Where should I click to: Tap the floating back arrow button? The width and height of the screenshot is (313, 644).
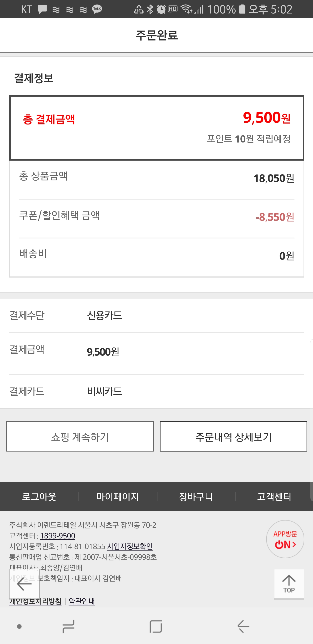tap(24, 584)
